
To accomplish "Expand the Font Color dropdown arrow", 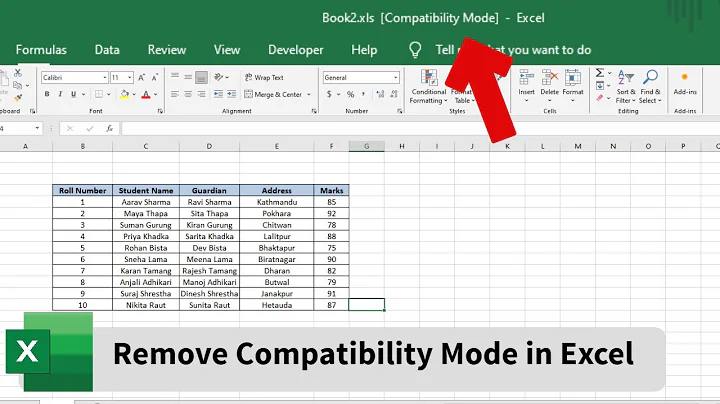I will pyautogui.click(x=156, y=94).
